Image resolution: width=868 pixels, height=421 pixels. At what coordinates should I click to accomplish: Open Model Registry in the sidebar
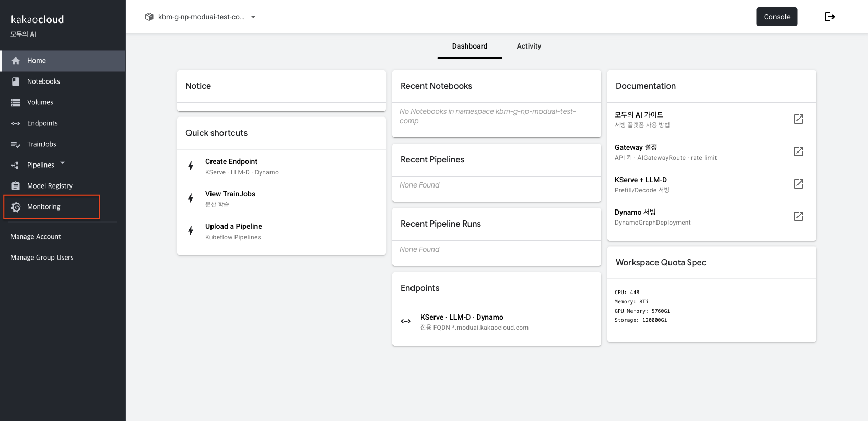point(63,186)
